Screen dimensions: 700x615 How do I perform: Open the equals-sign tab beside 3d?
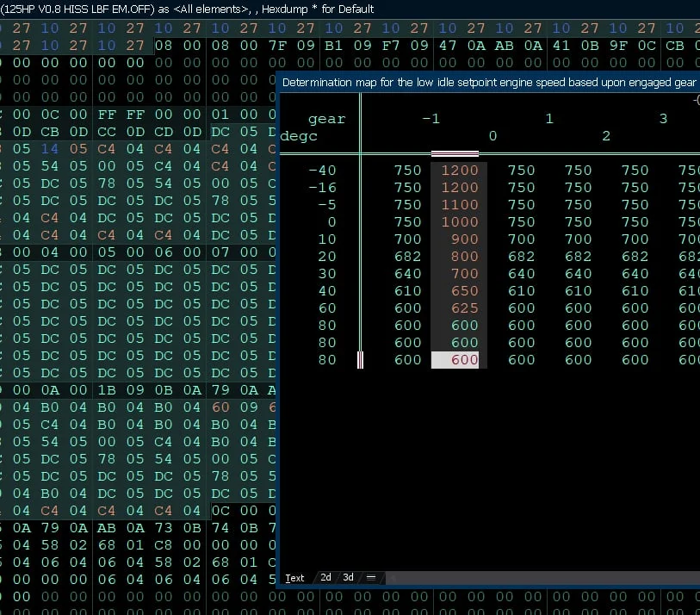pyautogui.click(x=371, y=577)
